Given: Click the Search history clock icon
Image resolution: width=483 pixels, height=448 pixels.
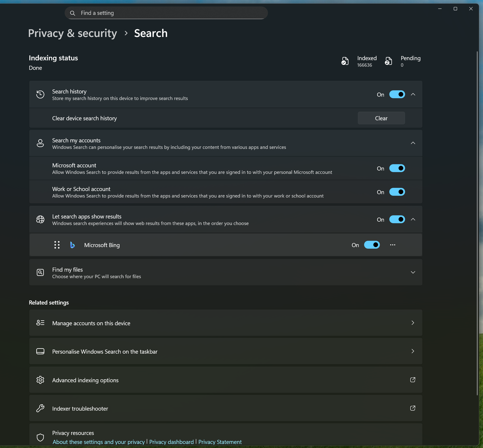Looking at the screenshot, I should pyautogui.click(x=40, y=94).
